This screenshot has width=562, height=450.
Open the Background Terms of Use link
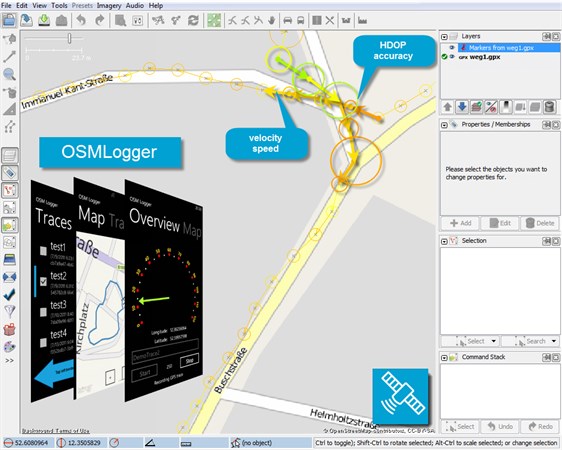[x=56, y=431]
